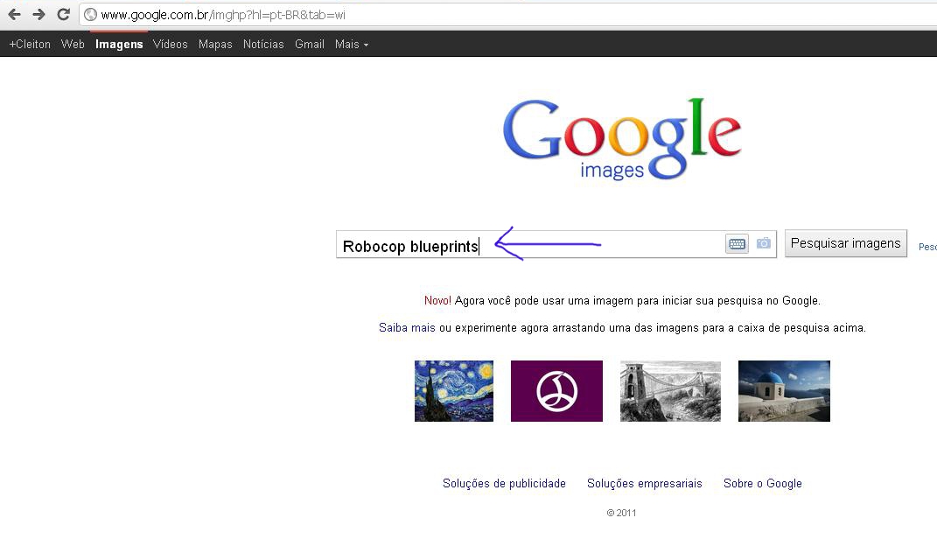Open the Sobre o Google link
Screen dimensions: 937x560
coord(763,483)
